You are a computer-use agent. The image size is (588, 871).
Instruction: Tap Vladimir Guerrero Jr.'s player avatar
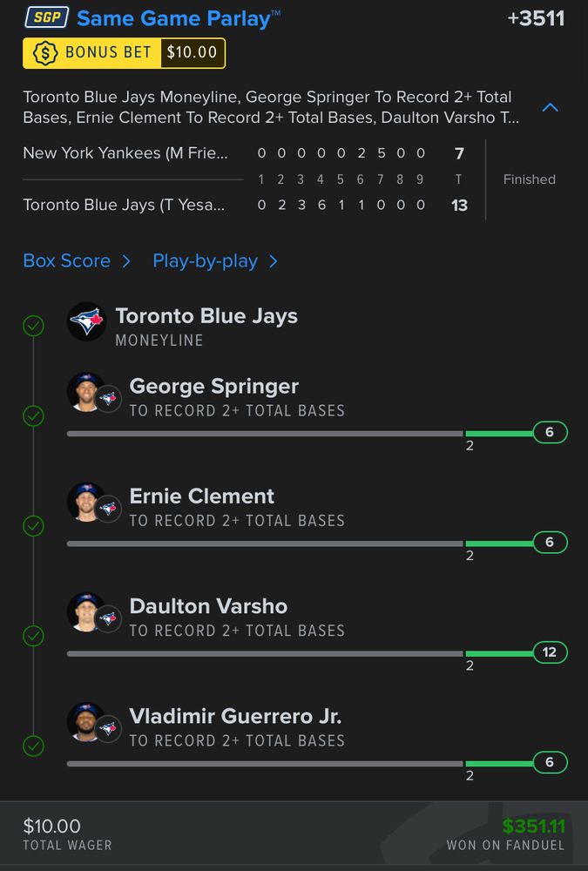(x=85, y=721)
